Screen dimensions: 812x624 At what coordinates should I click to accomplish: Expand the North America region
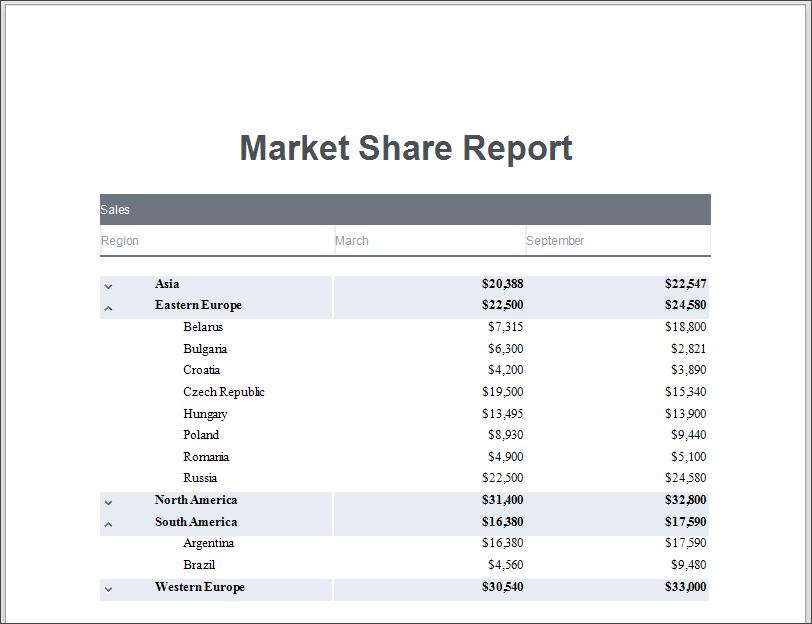[x=108, y=501]
